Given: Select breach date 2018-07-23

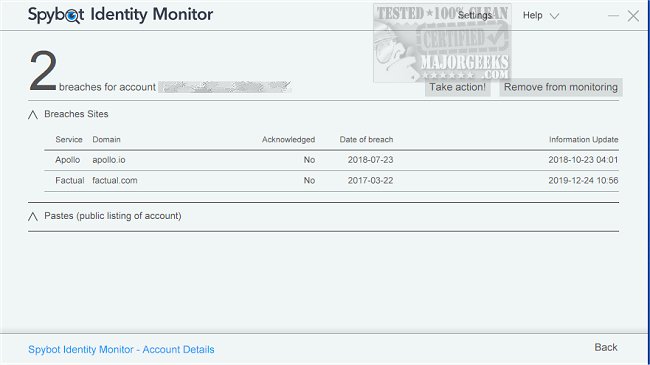Looking at the screenshot, I should tap(370, 160).
